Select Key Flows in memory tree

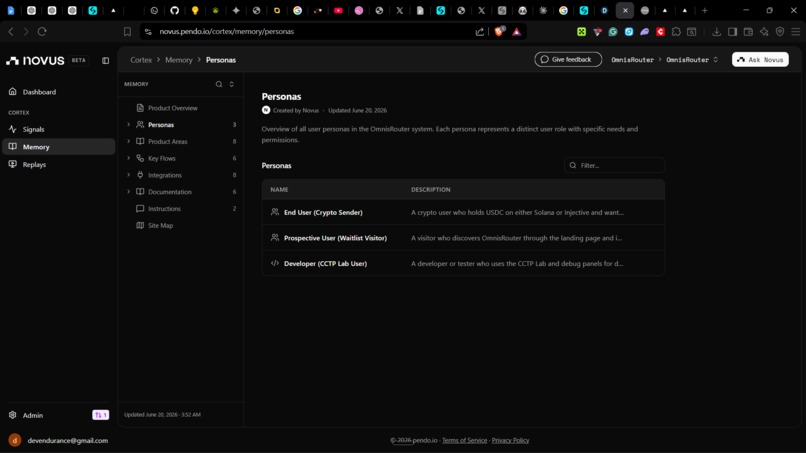pos(162,158)
